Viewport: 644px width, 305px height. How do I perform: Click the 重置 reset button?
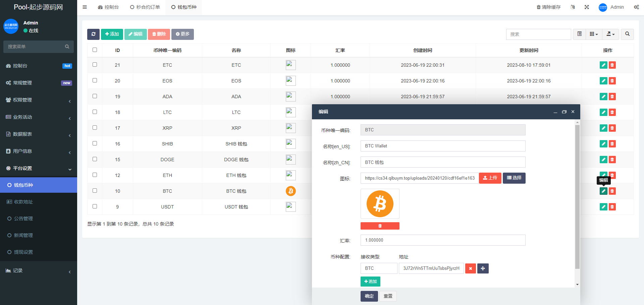point(388,296)
